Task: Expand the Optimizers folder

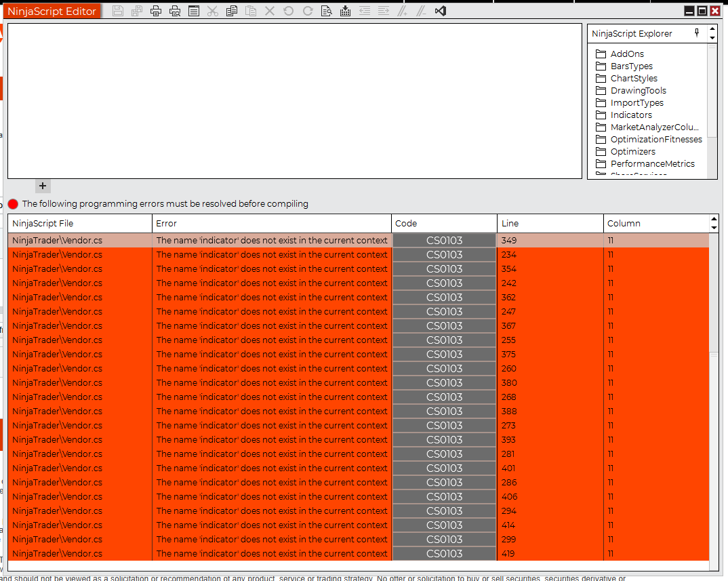Action: point(626,151)
